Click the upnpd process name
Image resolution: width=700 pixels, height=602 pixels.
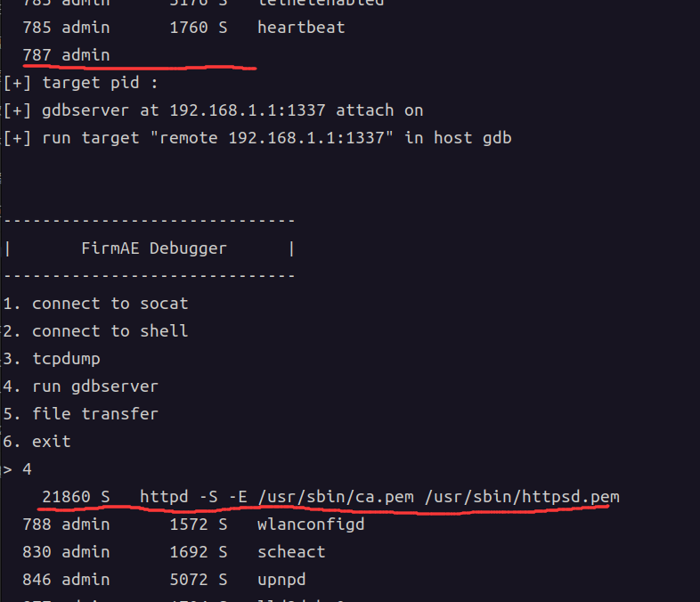point(281,580)
